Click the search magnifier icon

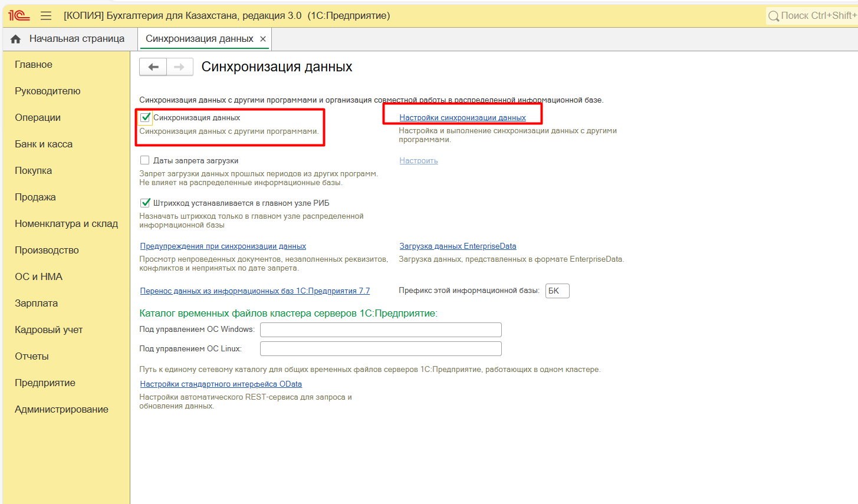(773, 17)
